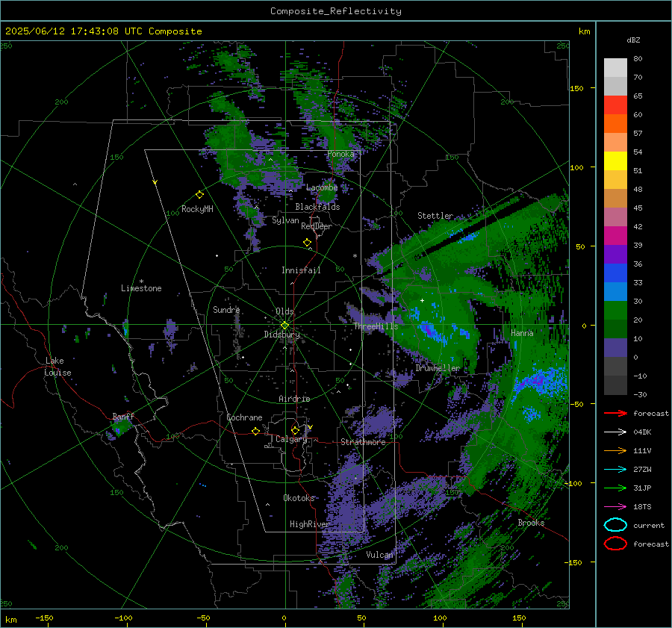Click the Calgary city label
This screenshot has width=672, height=628.
291,439
